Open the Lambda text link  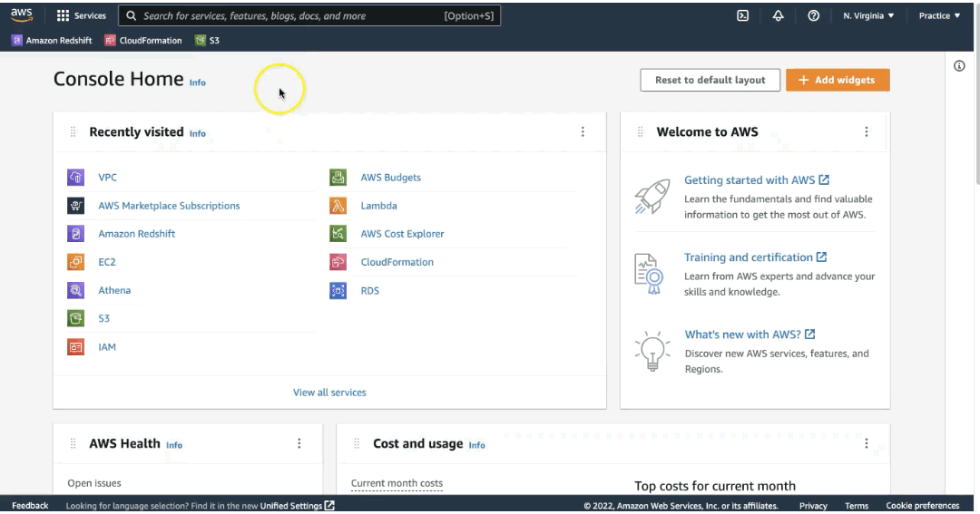click(x=378, y=206)
